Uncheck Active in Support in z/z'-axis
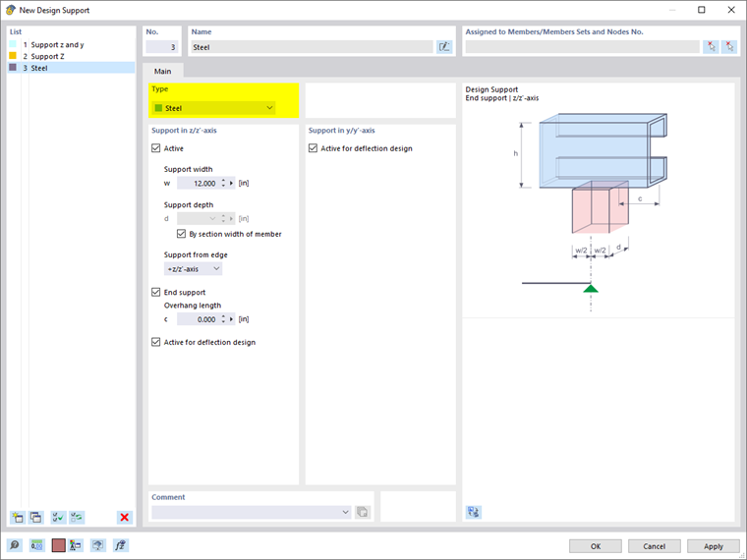Image resolution: width=747 pixels, height=560 pixels. (155, 148)
